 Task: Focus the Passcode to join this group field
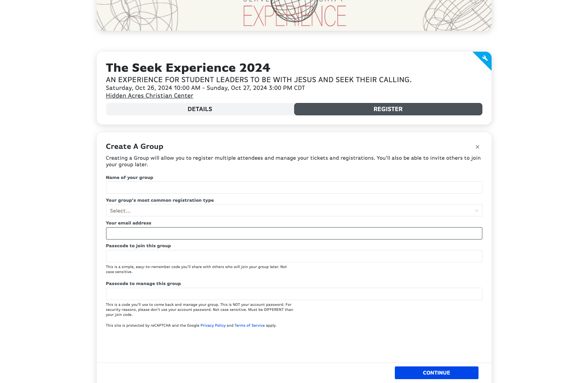click(x=294, y=256)
